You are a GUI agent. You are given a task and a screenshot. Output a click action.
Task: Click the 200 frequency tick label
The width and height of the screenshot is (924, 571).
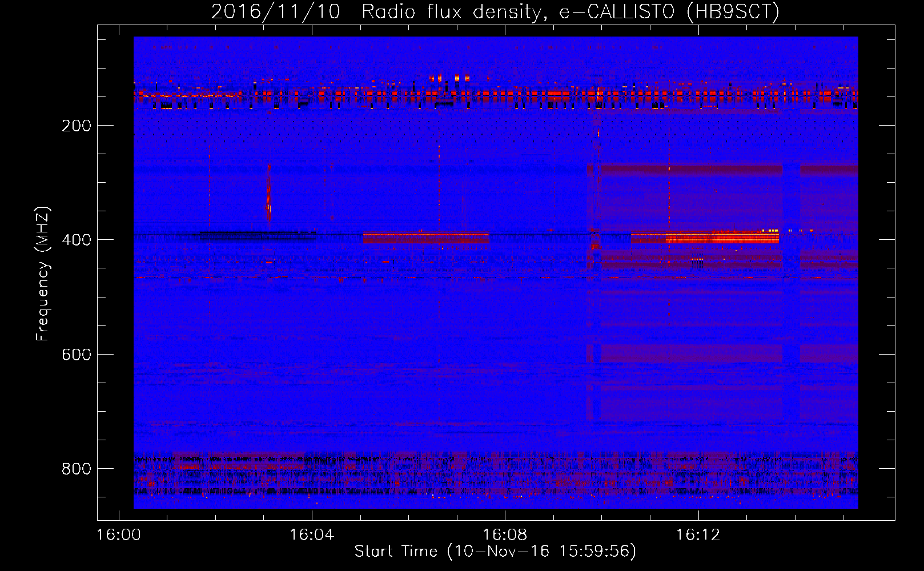coord(77,126)
